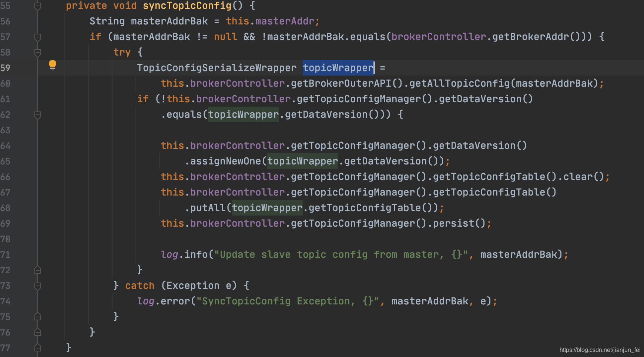
Task: Click getAllTopicConfig method call
Action: pyautogui.click(x=459, y=83)
